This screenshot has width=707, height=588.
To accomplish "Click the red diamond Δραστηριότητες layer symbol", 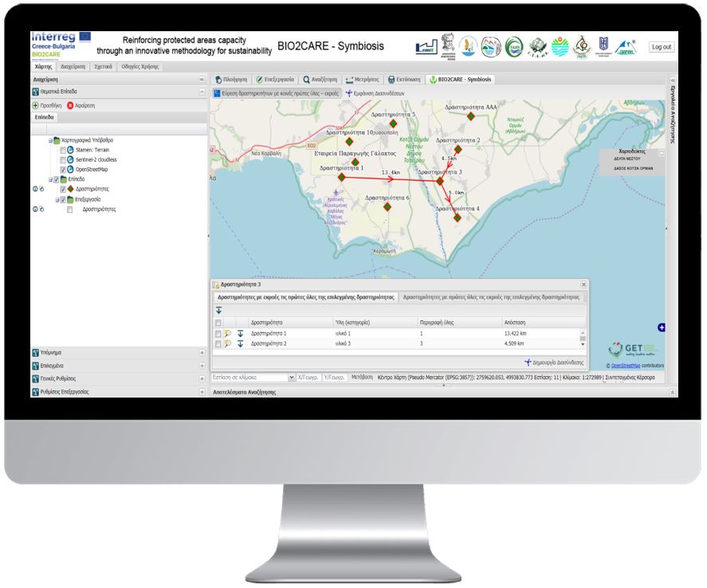I will coord(70,190).
